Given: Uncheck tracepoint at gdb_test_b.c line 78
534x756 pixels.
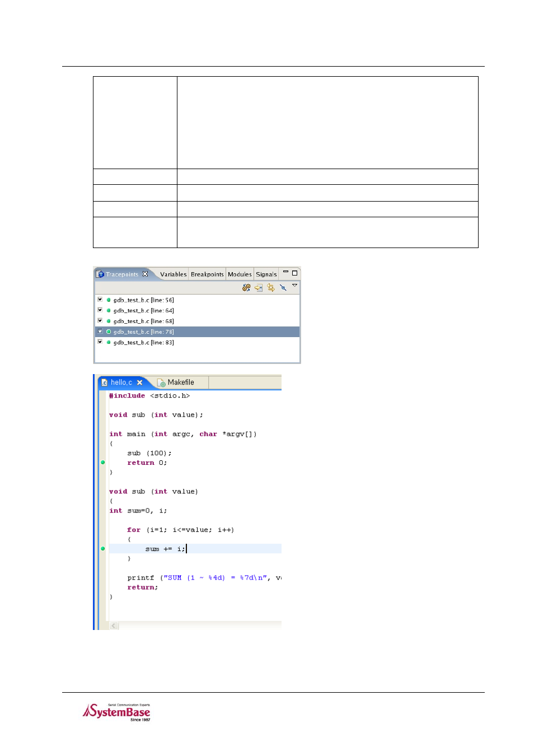Looking at the screenshot, I should (100, 332).
